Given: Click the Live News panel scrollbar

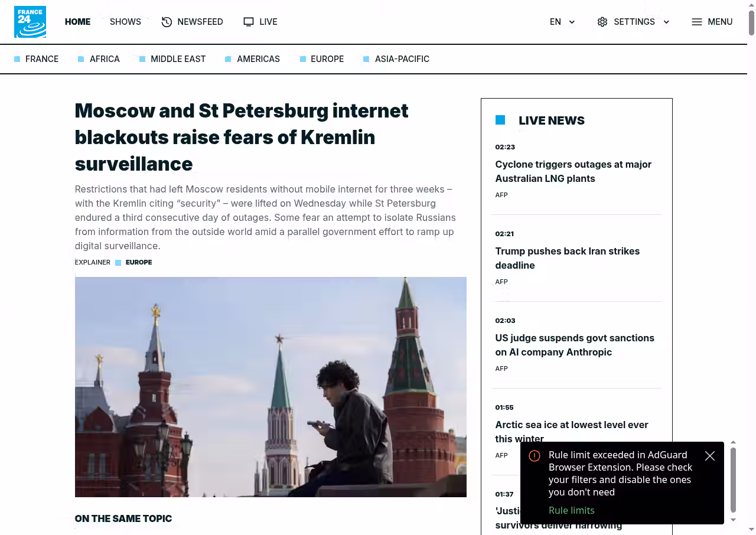Looking at the screenshot, I should [x=733, y=480].
